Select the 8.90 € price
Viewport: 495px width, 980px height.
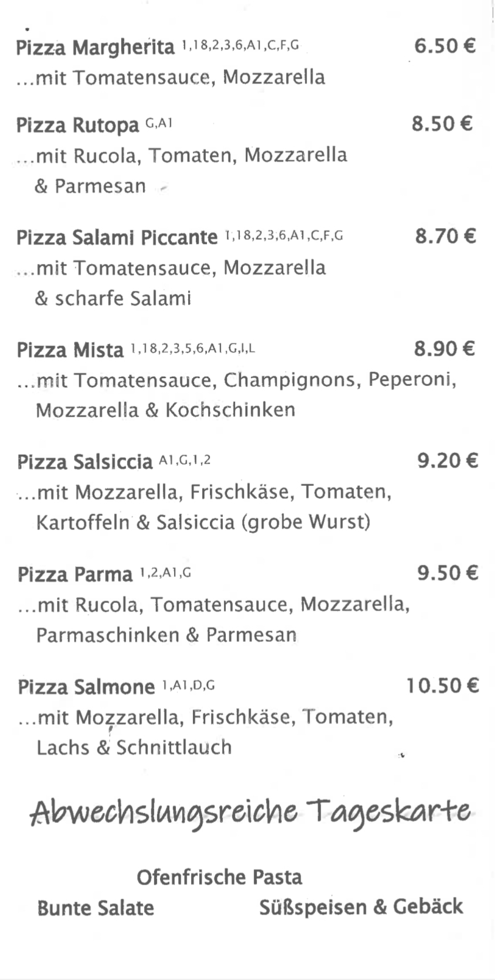point(445,349)
